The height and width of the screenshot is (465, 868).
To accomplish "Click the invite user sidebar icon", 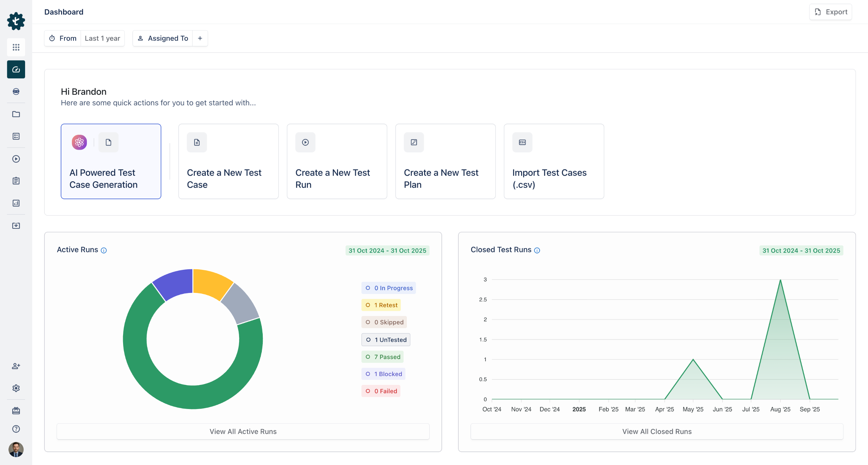I will click(16, 366).
